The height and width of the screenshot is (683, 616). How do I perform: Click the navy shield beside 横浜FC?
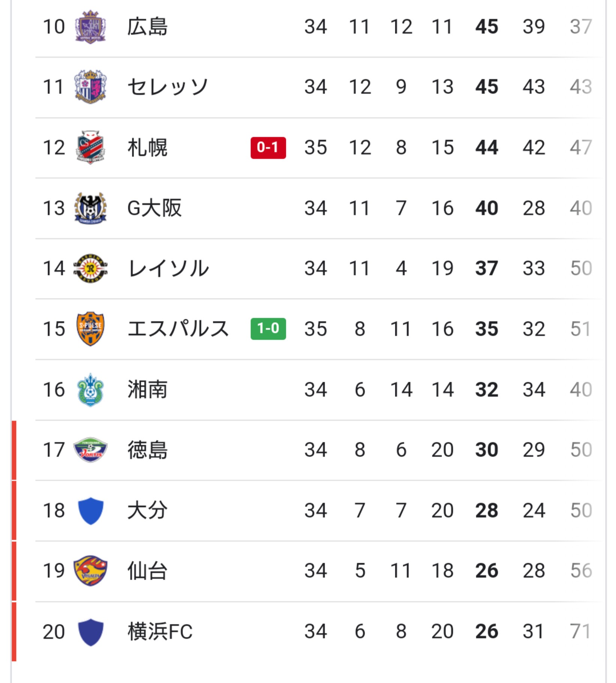(90, 631)
